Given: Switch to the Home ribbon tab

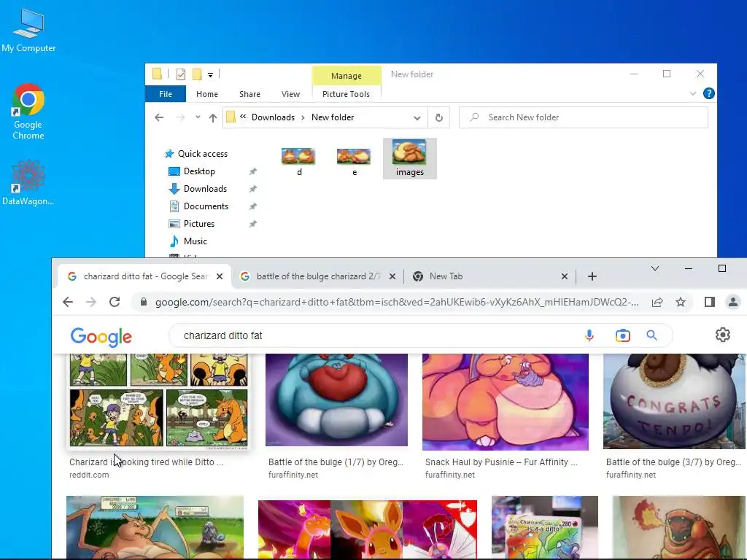Looking at the screenshot, I should click(x=206, y=94).
